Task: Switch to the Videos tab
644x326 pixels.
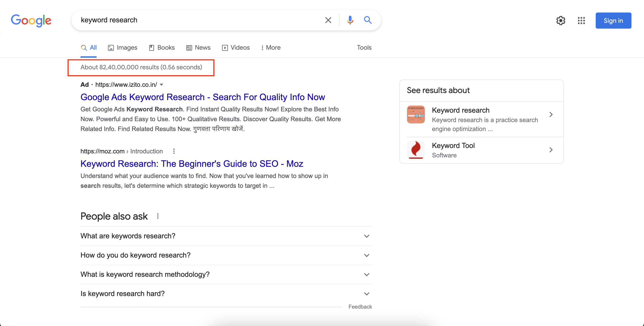Action: 236,47
